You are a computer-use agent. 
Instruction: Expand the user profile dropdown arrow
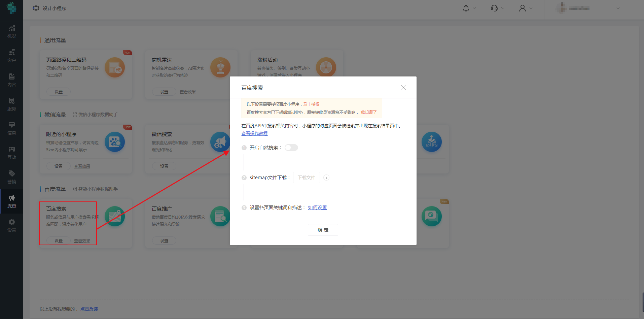click(531, 8)
